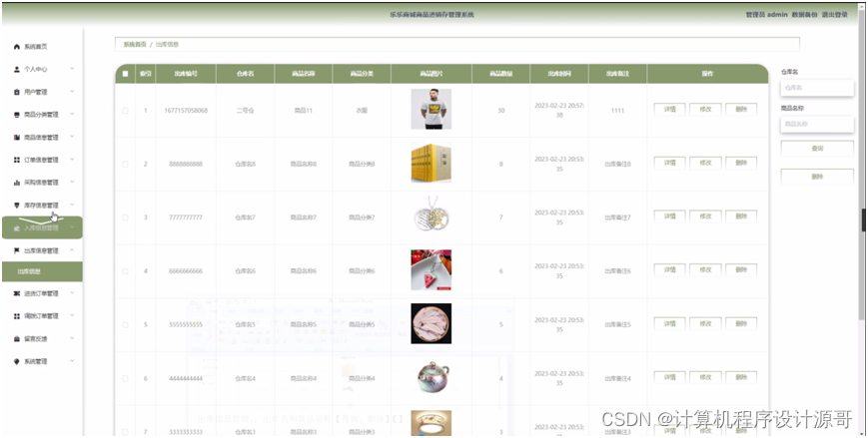Click 修改 for row 商品名称8
This screenshot has height=438, width=868.
pyautogui.click(x=705, y=164)
